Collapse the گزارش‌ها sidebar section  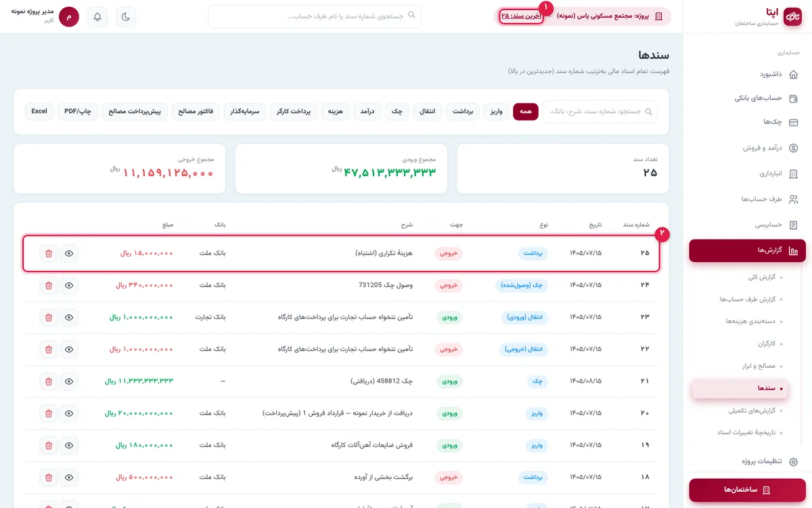(x=748, y=251)
